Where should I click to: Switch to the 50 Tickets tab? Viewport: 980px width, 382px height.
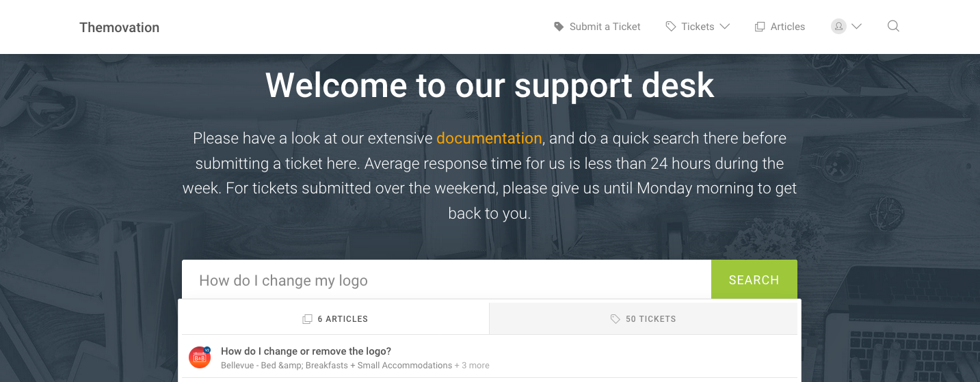coord(644,319)
